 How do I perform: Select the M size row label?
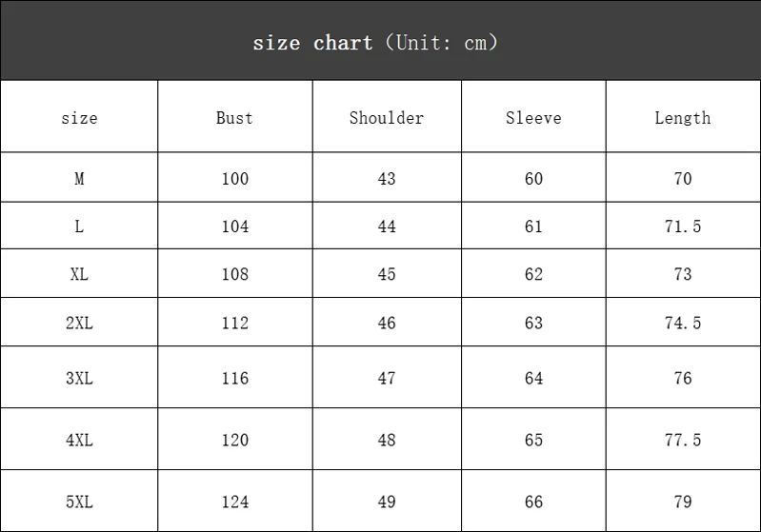(x=79, y=179)
